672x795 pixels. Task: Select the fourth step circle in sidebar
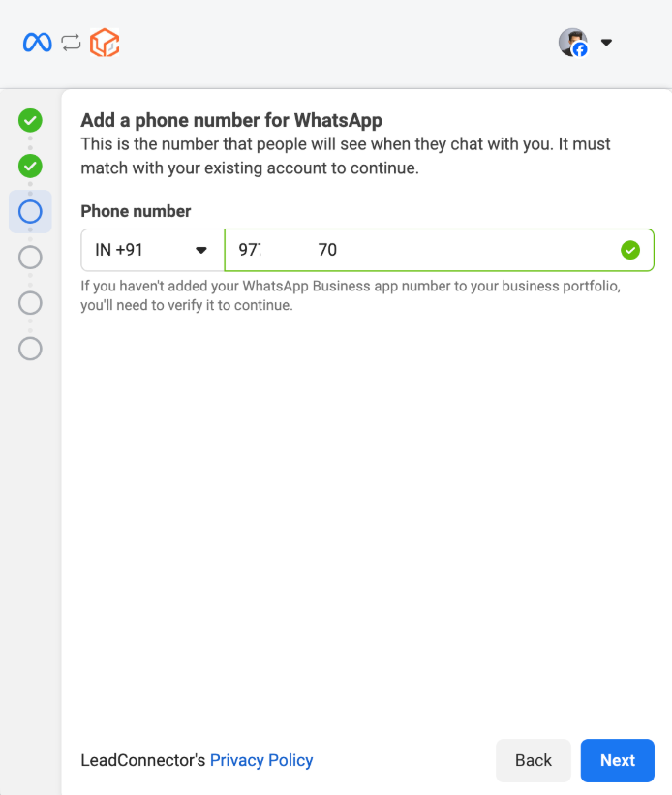click(30, 258)
